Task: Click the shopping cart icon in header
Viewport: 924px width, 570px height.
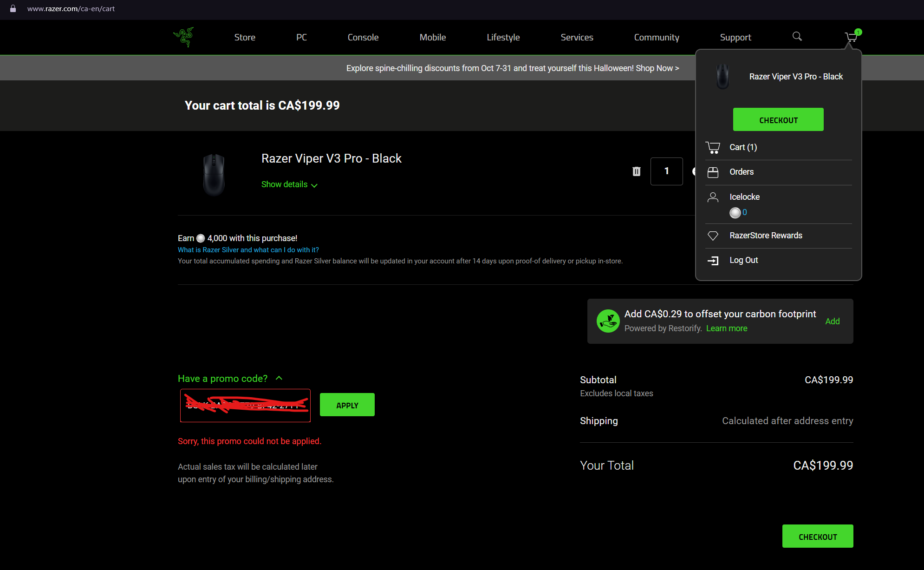Action: coord(851,37)
